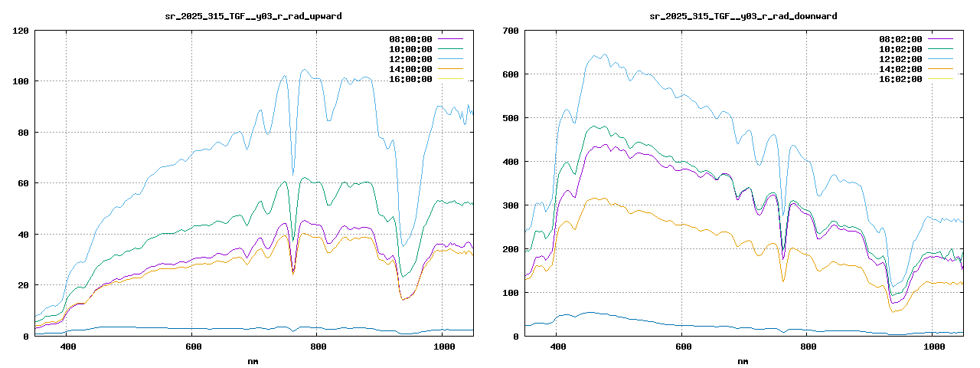The height and width of the screenshot is (368, 980).
Task: Click green line sample beside 10:02:00 legend entry
Action: pyautogui.click(x=940, y=48)
